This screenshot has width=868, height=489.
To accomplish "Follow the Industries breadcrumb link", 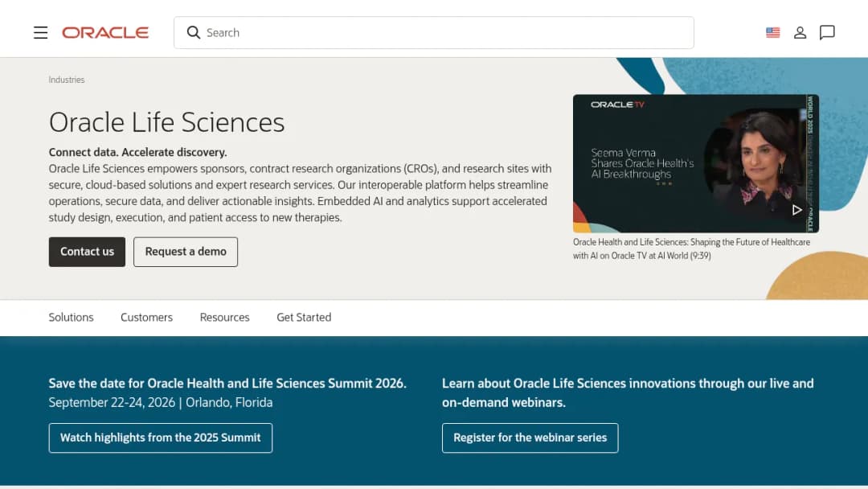I will point(67,80).
